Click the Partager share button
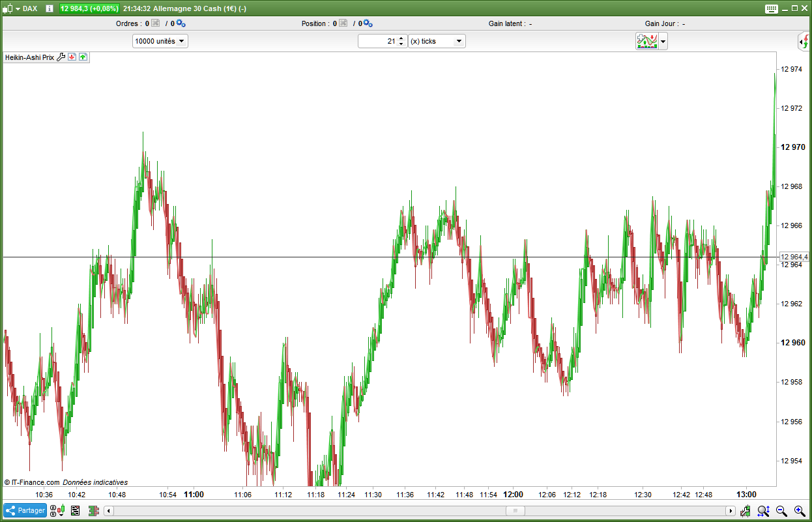 point(25,510)
